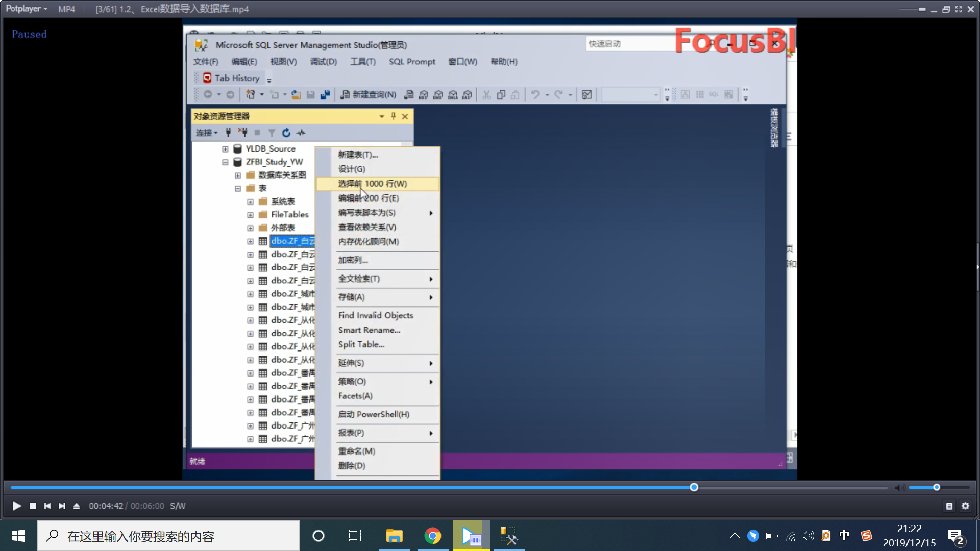Open Chrome from the taskbar
Viewport: 980px width, 551px height.
[x=432, y=536]
